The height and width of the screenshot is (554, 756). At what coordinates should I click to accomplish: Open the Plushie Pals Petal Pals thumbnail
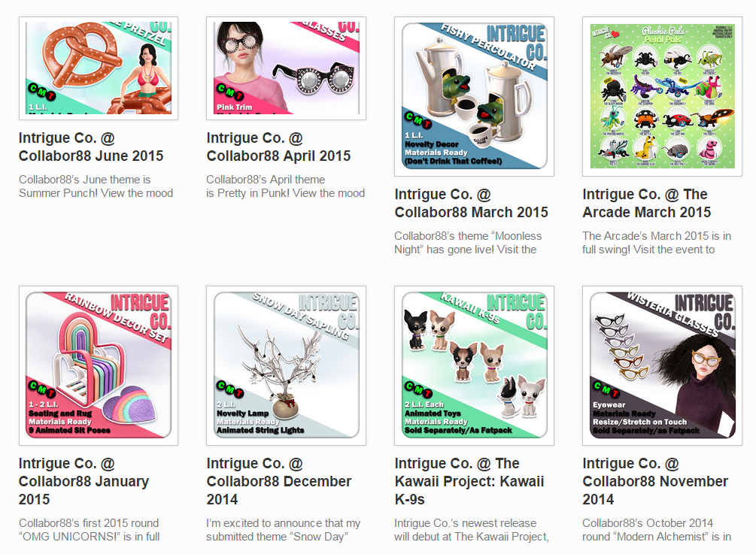663,96
